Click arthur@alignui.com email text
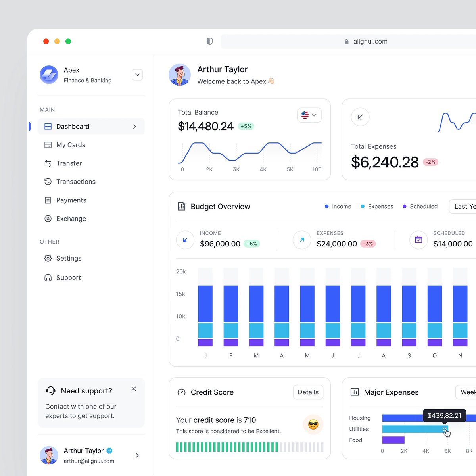Image resolution: width=476 pixels, height=476 pixels. 89,461
